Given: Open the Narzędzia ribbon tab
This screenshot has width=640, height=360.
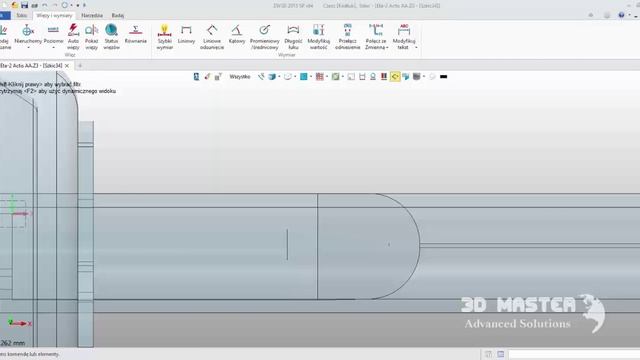Looking at the screenshot, I should 92,16.
